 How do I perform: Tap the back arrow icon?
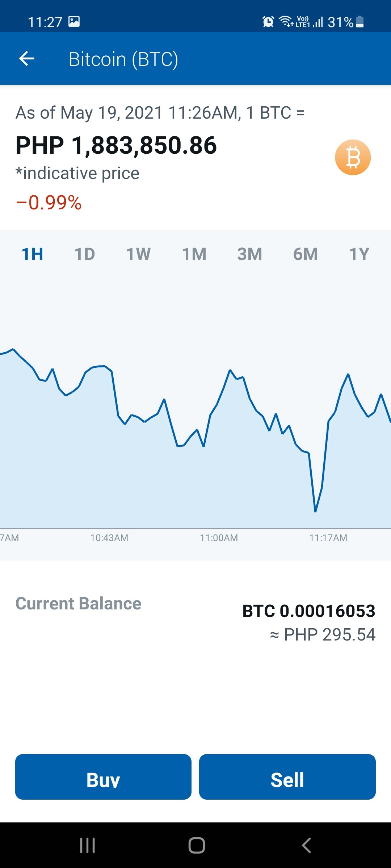27,59
